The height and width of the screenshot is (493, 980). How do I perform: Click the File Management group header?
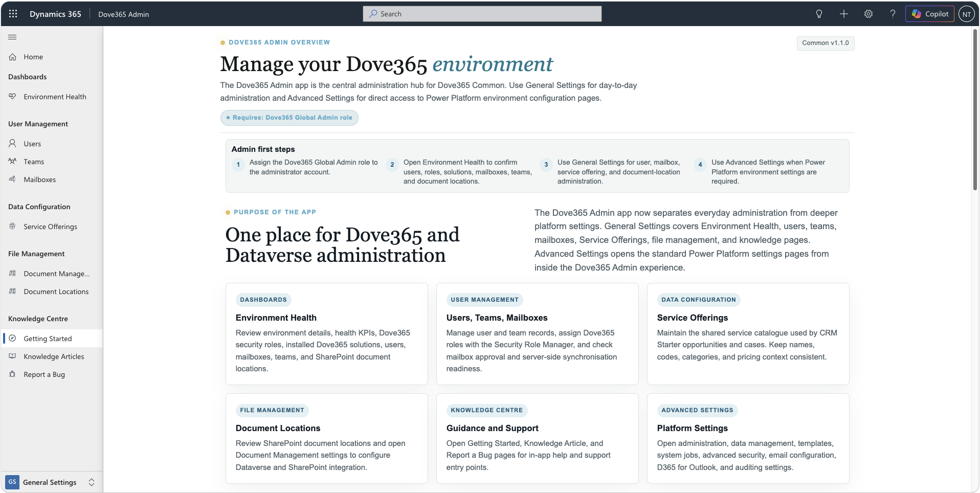[36, 254]
